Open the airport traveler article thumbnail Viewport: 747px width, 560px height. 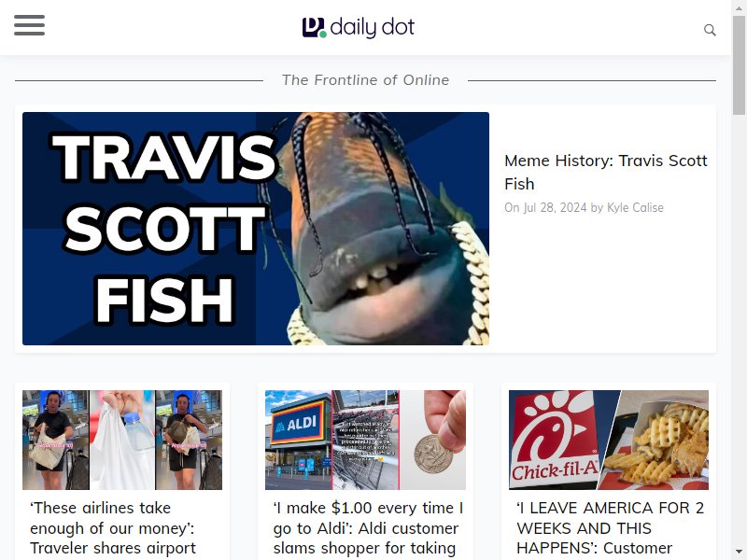click(122, 440)
